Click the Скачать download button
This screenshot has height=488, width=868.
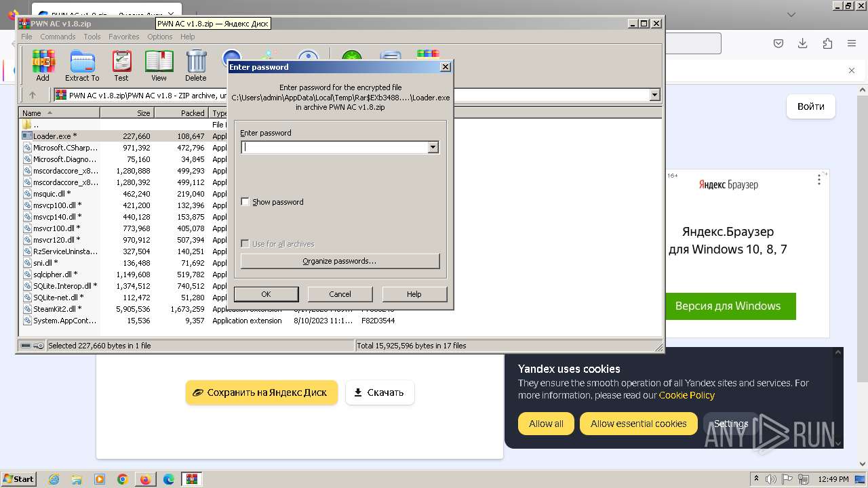click(x=380, y=392)
